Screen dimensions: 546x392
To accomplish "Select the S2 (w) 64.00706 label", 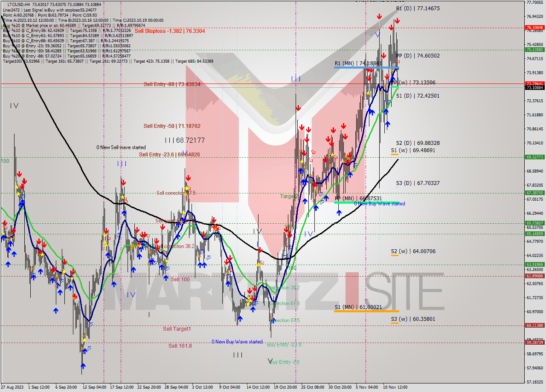I will [413, 251].
